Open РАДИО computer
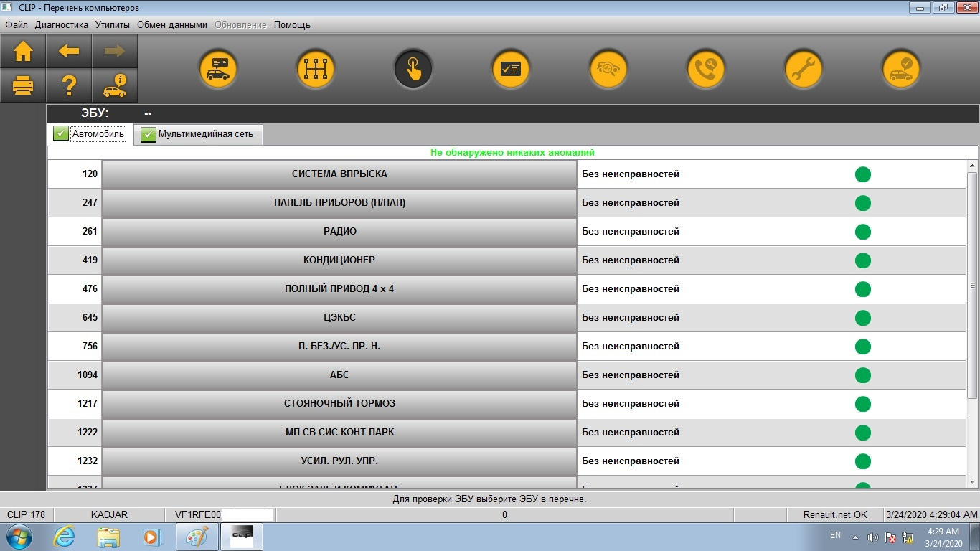Image resolution: width=980 pixels, height=551 pixels. coord(339,232)
